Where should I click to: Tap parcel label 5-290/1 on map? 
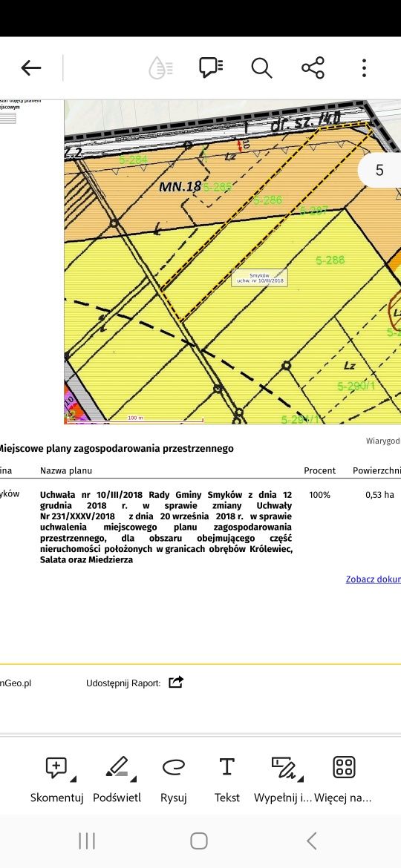click(x=356, y=385)
